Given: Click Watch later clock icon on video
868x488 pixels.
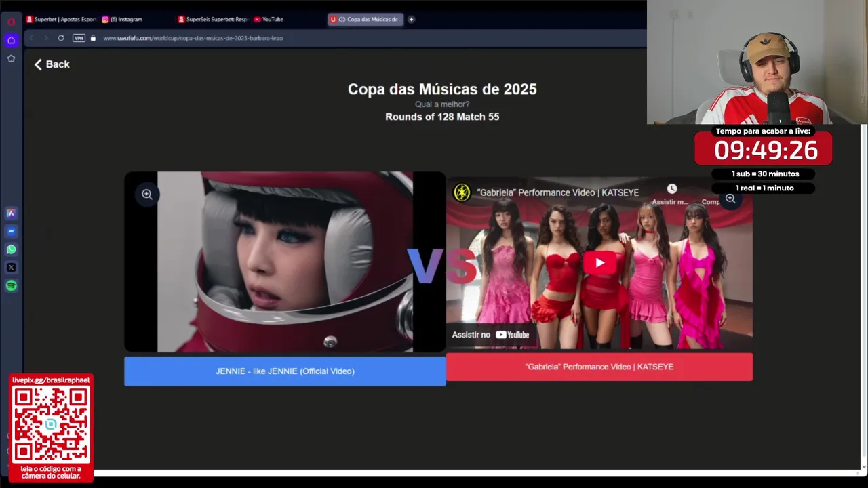Looking at the screenshot, I should (671, 189).
